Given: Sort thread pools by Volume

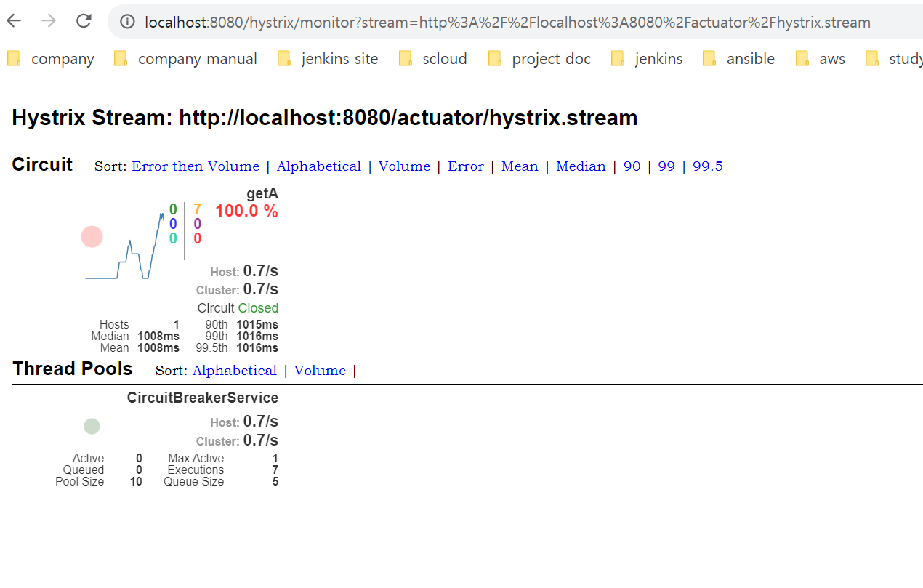Looking at the screenshot, I should point(320,371).
